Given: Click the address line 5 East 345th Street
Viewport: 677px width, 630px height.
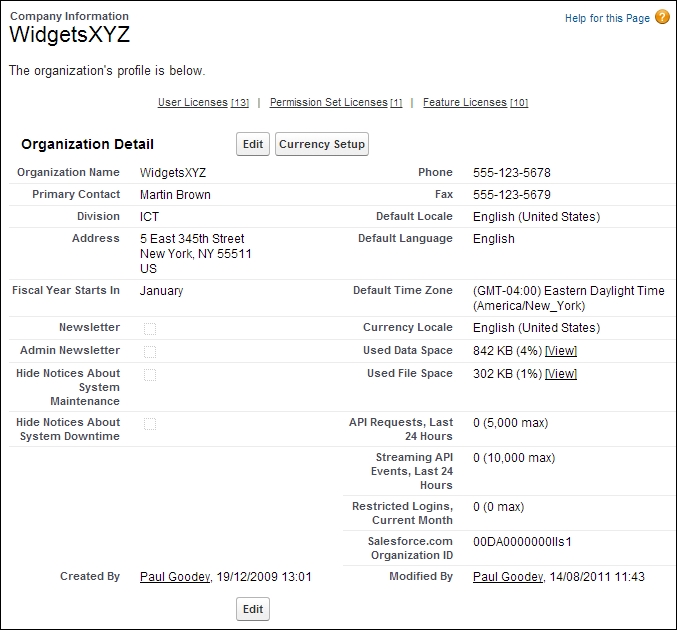Looking at the screenshot, I should 192,239.
